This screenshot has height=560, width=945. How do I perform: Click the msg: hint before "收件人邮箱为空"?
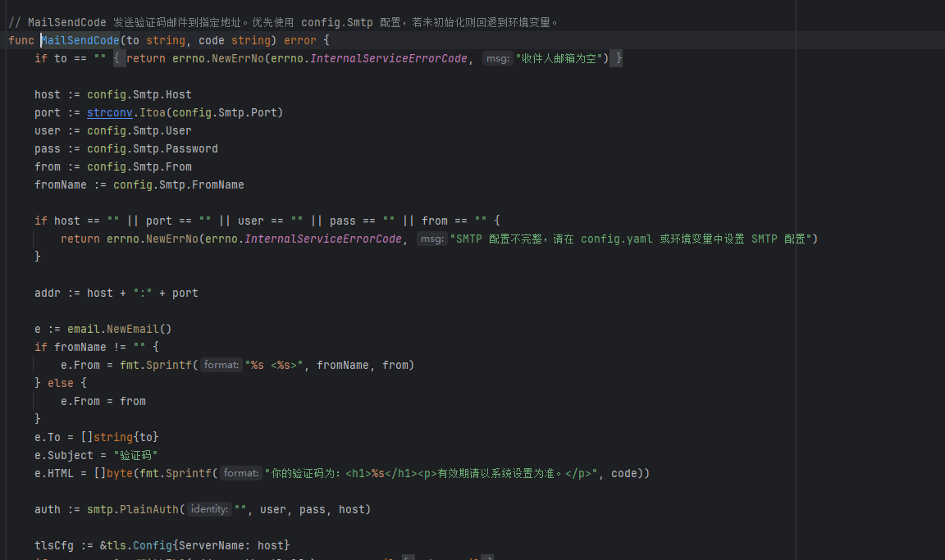498,58
